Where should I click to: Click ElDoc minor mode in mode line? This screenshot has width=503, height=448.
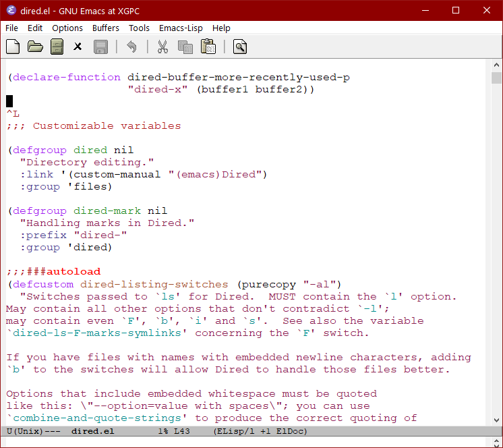290,431
